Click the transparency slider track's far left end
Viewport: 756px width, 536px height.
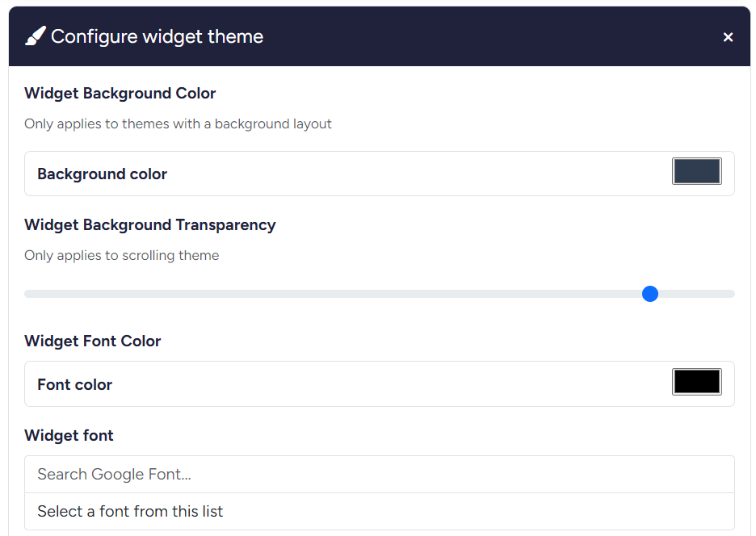point(29,294)
